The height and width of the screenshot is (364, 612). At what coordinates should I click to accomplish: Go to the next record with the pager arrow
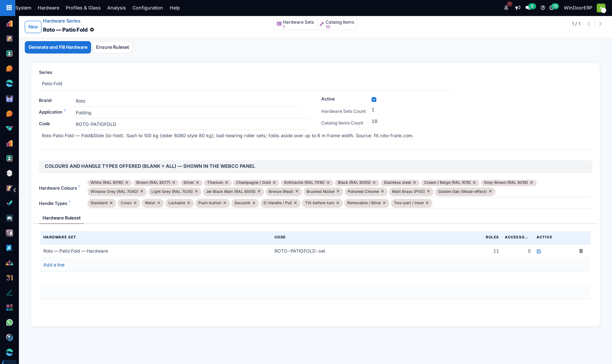point(601,24)
